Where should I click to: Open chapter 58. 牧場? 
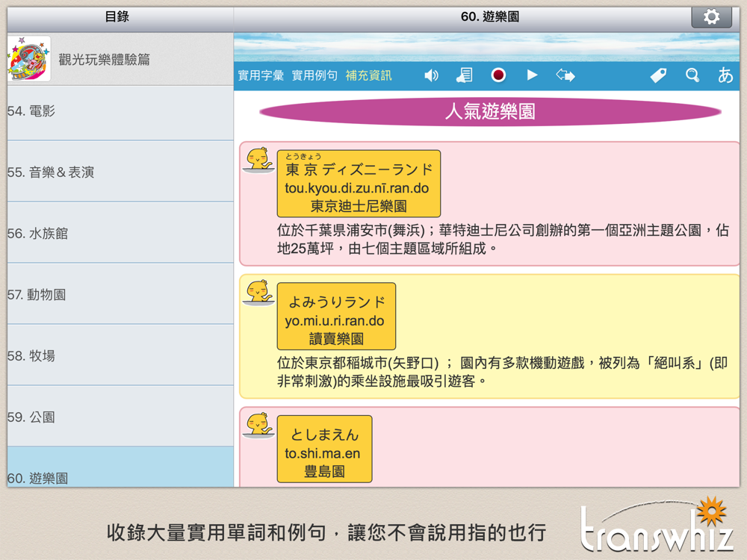click(120, 355)
